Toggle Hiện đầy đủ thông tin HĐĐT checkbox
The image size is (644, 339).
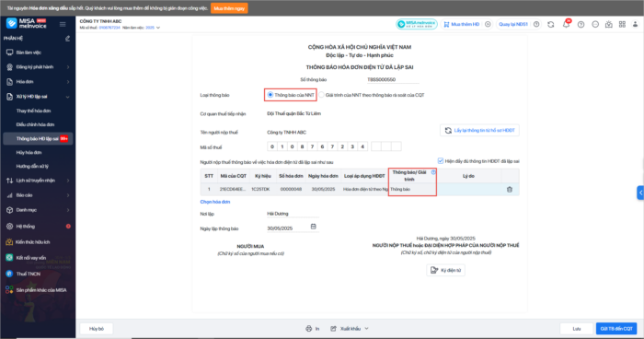click(441, 161)
